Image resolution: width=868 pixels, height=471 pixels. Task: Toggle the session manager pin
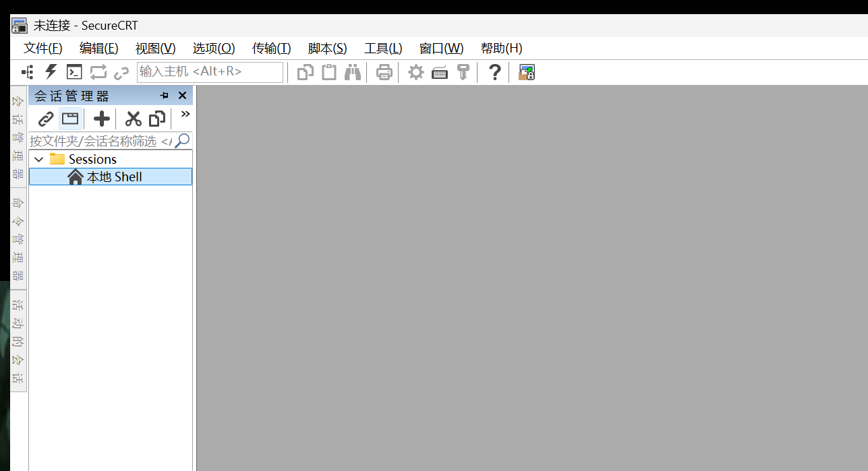click(164, 96)
